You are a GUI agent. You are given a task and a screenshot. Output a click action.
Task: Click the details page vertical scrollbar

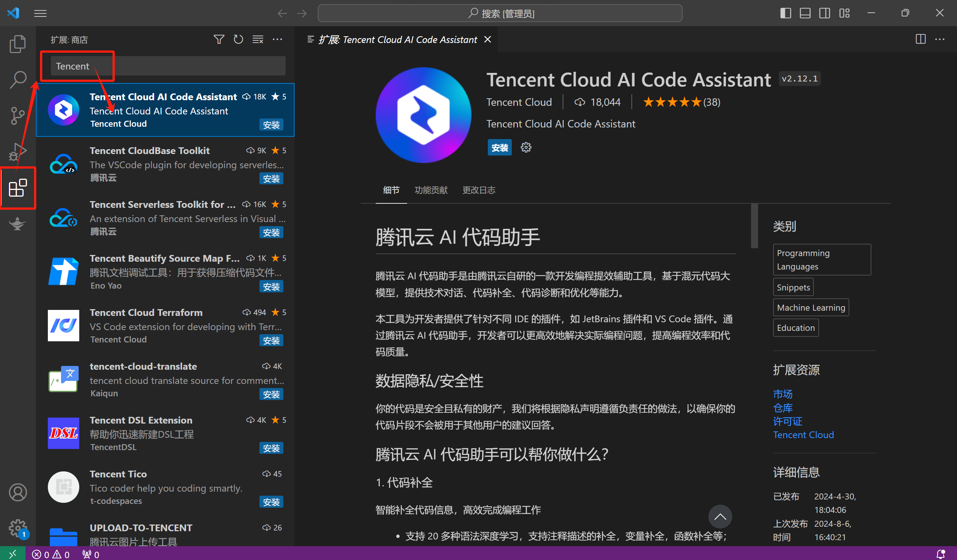tap(754, 226)
